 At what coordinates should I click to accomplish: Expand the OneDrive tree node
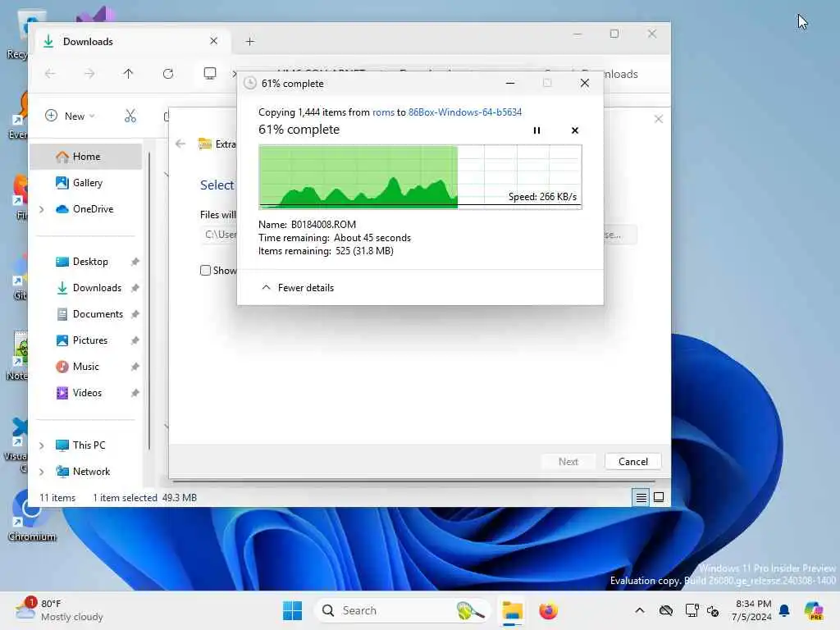42,209
